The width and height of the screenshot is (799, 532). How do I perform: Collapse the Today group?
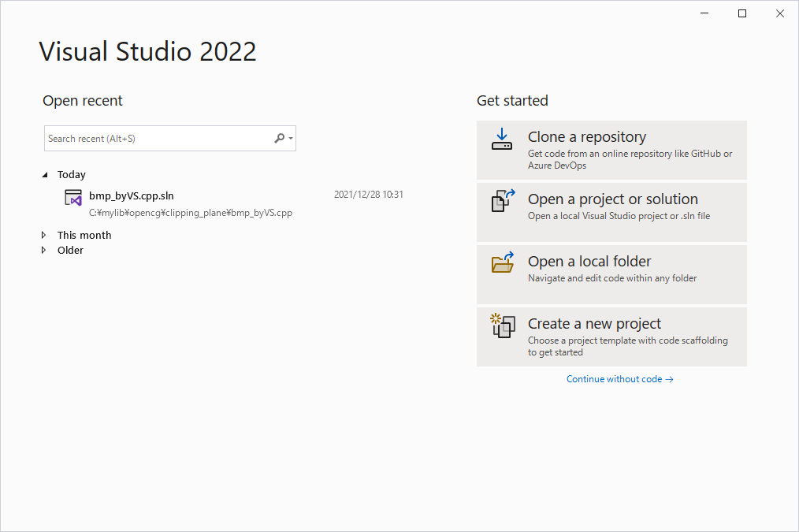pos(45,175)
